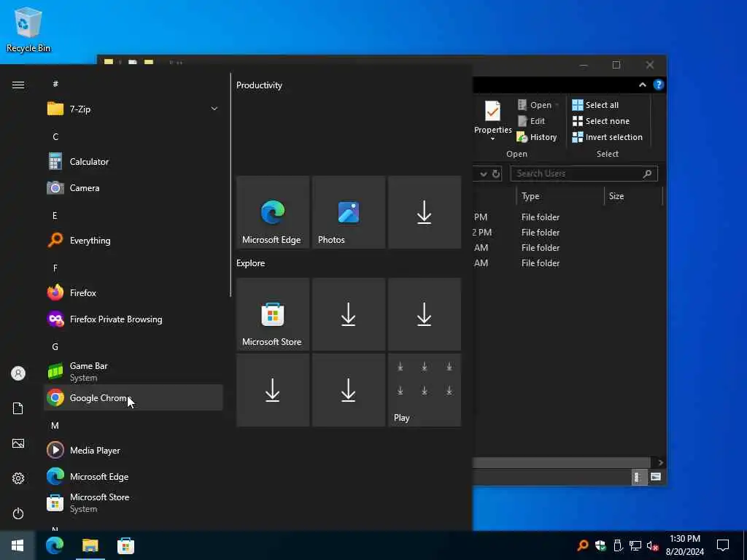Click Invert selection in Explorer ribbon

tap(608, 137)
